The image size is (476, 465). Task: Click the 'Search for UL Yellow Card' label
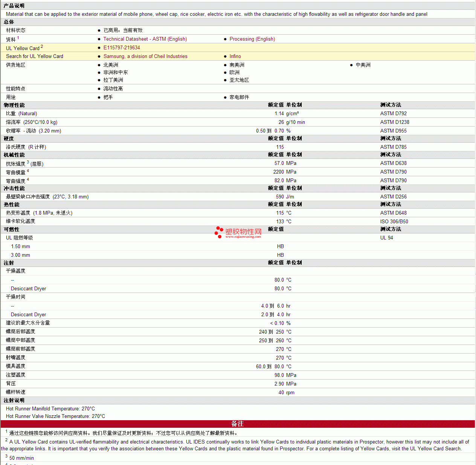[x=35, y=56]
